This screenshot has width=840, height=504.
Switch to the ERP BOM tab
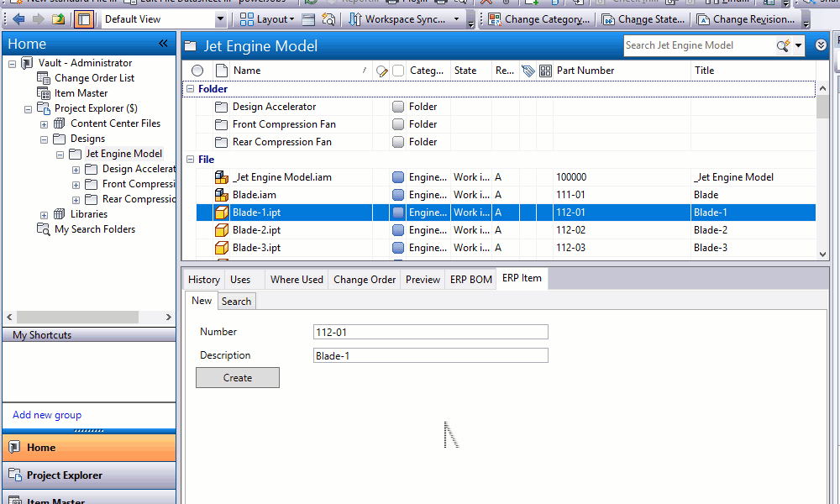pos(470,280)
